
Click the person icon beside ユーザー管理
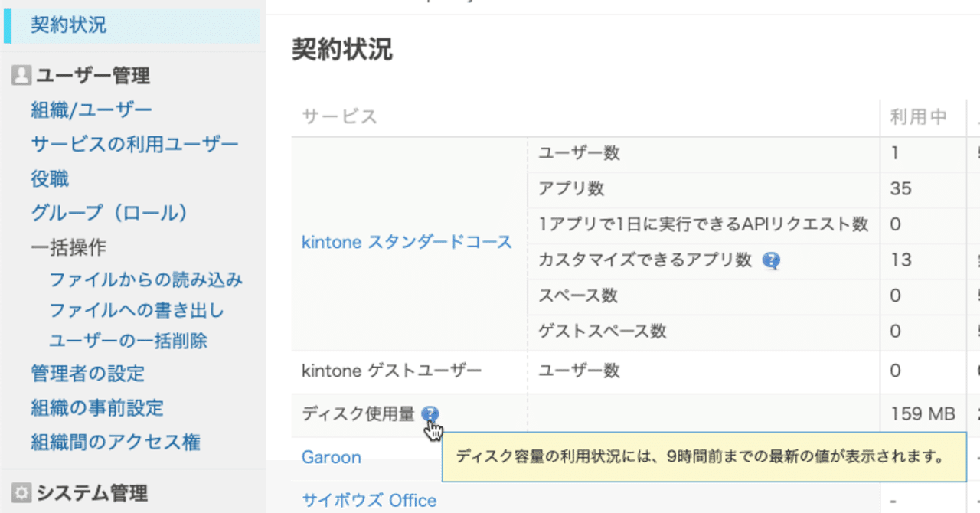[22, 76]
